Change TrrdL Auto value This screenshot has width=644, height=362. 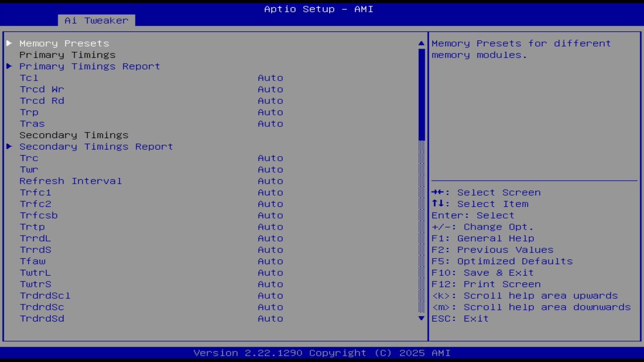point(270,238)
